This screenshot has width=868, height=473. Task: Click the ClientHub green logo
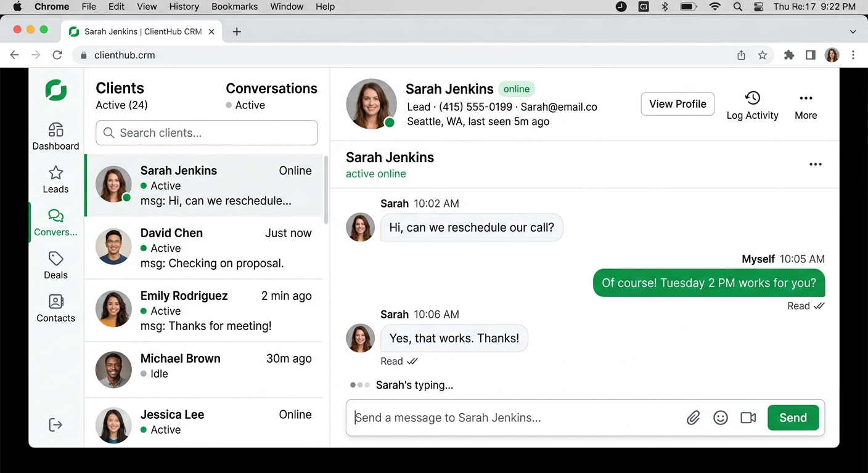[55, 90]
